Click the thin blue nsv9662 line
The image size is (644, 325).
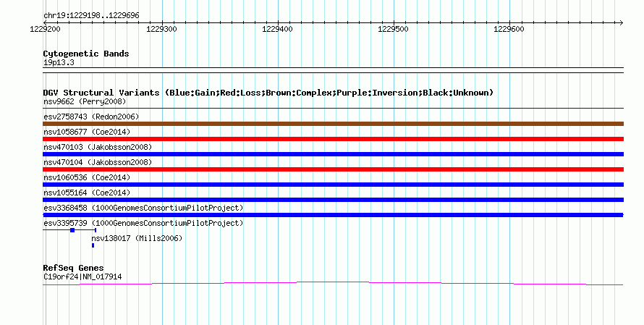(333, 109)
